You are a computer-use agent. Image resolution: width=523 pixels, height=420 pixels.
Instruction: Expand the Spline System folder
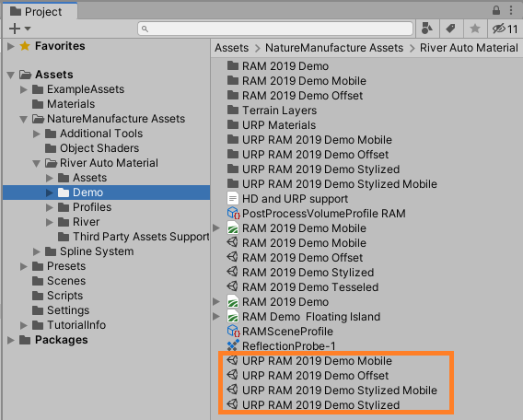tap(37, 251)
